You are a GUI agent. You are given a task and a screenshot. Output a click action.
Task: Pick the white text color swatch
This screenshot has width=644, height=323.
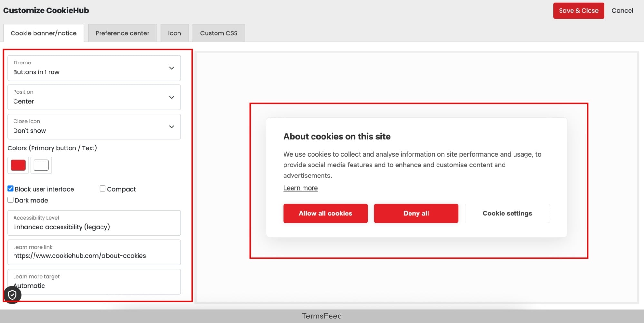click(x=41, y=165)
